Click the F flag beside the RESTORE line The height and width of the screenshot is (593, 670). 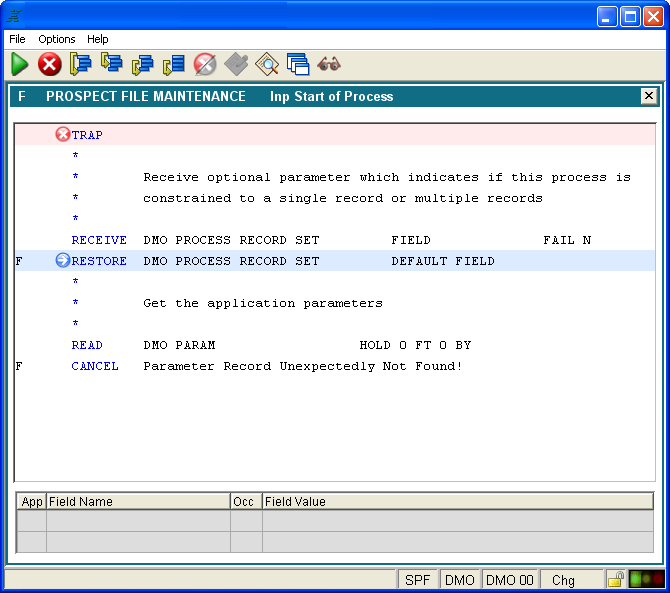tap(19, 261)
